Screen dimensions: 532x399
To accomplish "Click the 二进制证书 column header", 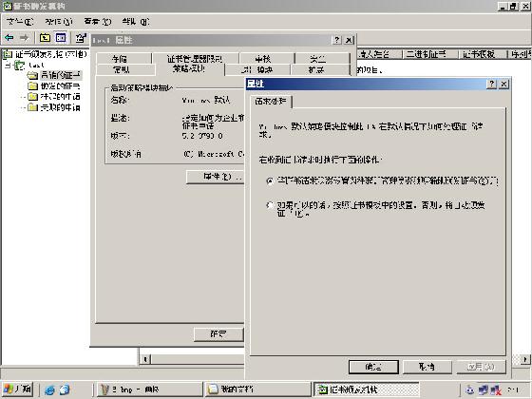I will (x=431, y=54).
